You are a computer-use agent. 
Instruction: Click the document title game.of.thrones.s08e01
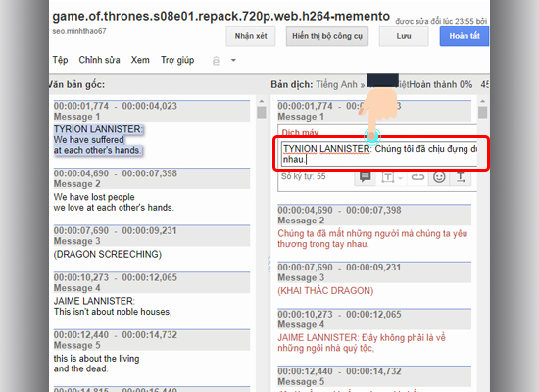(x=220, y=16)
